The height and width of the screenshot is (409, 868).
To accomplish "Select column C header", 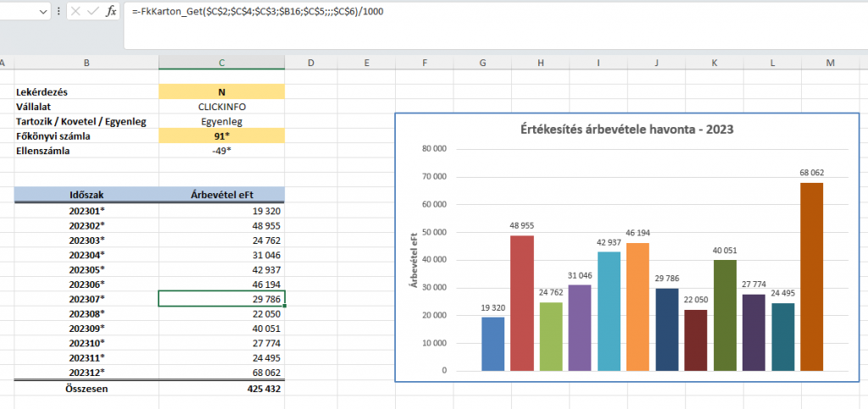I will (221, 63).
